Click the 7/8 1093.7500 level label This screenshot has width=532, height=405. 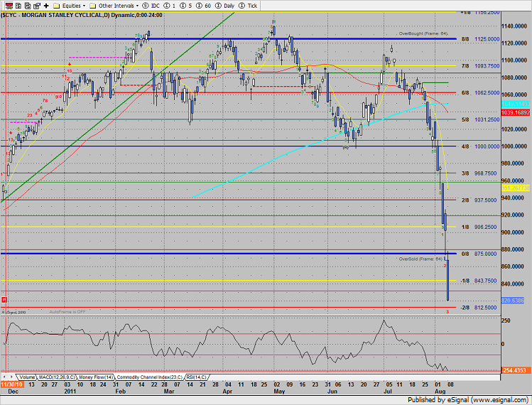(x=480, y=66)
